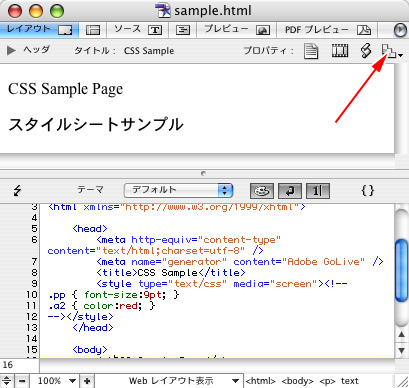409x388 pixels.
Task: Select the <body> markup tree tag
Action: (297, 381)
